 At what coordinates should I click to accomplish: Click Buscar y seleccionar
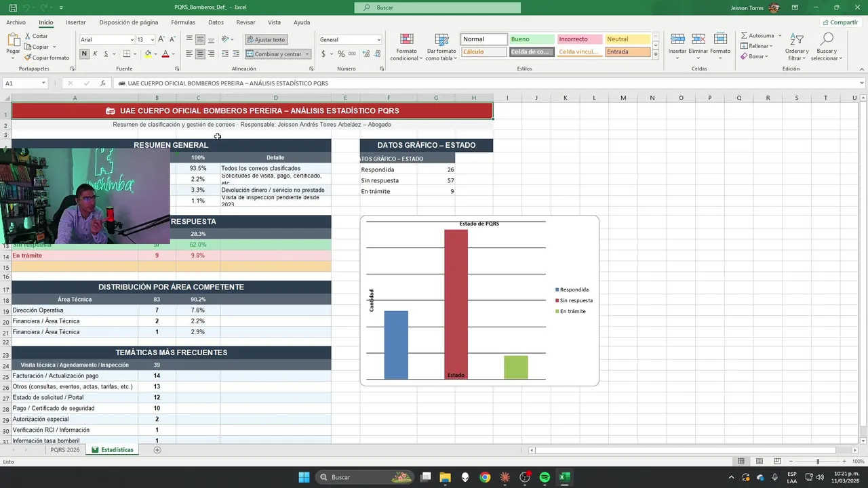pyautogui.click(x=827, y=47)
